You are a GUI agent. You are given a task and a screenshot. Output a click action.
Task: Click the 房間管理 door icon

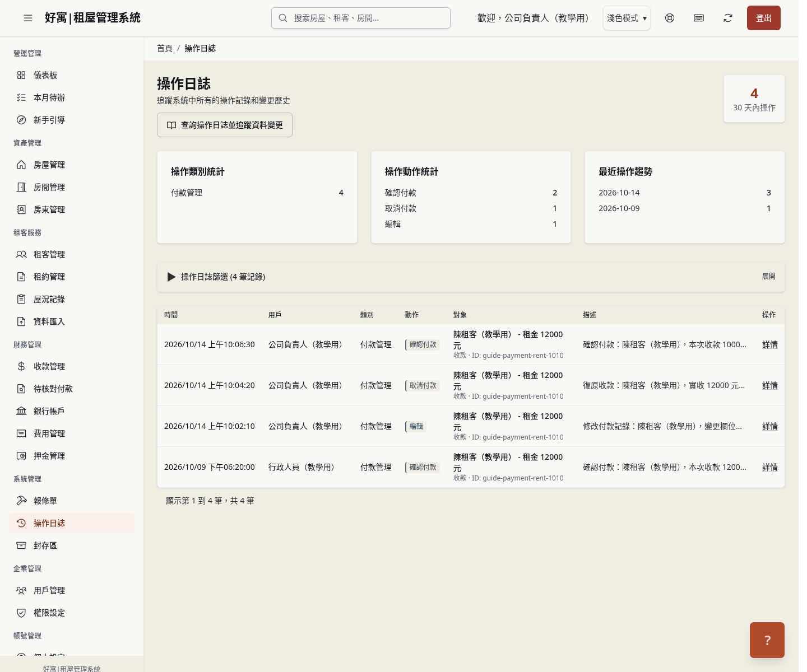[x=21, y=187]
